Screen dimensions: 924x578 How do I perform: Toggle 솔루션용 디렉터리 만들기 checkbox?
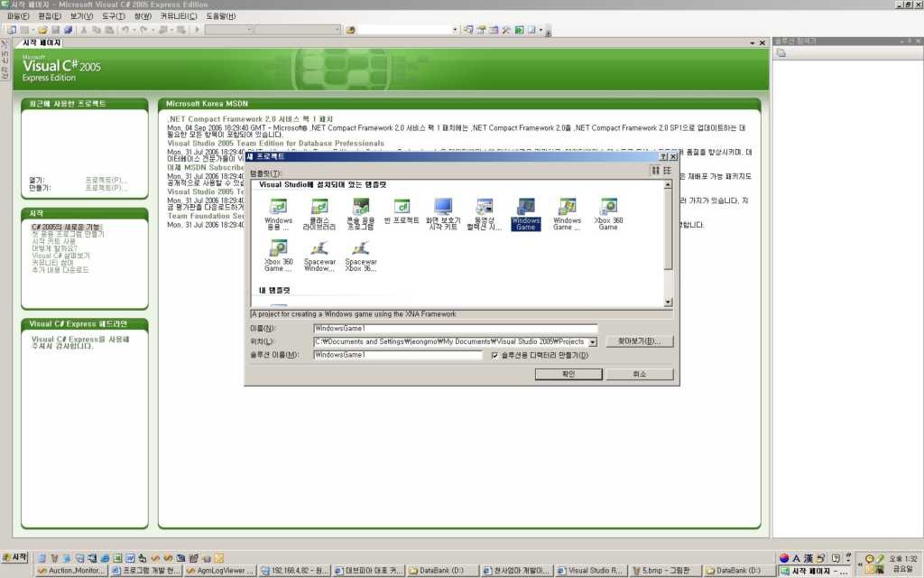[494, 355]
